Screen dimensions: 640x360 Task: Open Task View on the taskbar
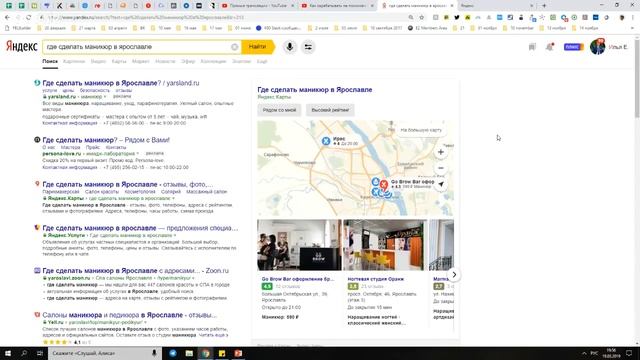coord(40,353)
